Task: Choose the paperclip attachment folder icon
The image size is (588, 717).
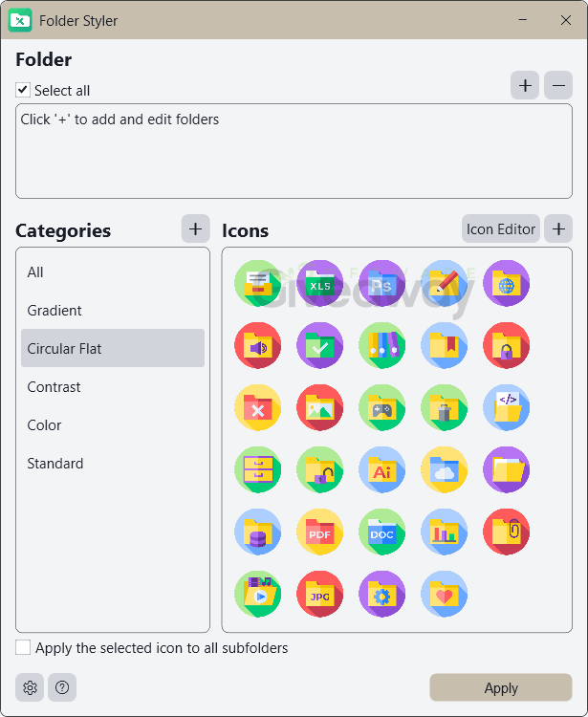Action: 506,532
